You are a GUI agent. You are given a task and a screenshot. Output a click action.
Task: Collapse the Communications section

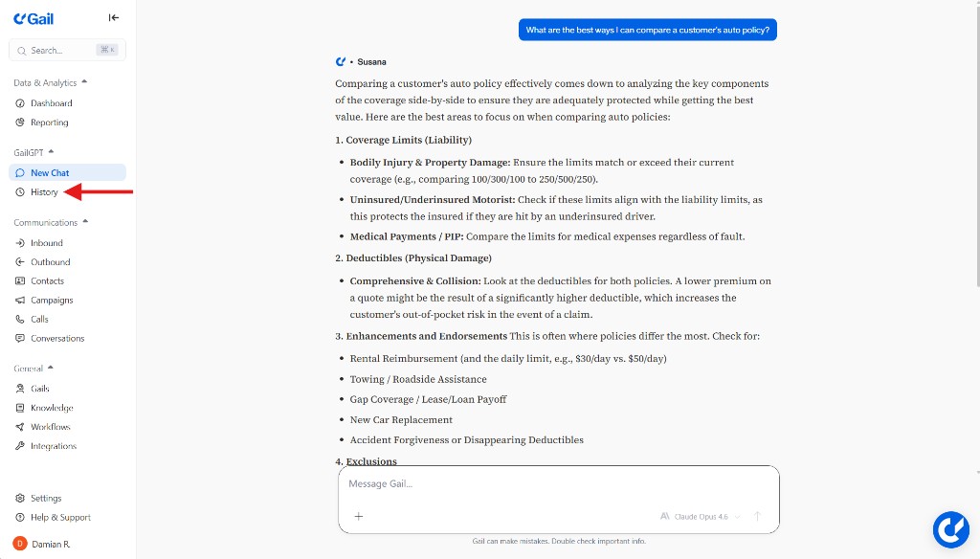(85, 222)
